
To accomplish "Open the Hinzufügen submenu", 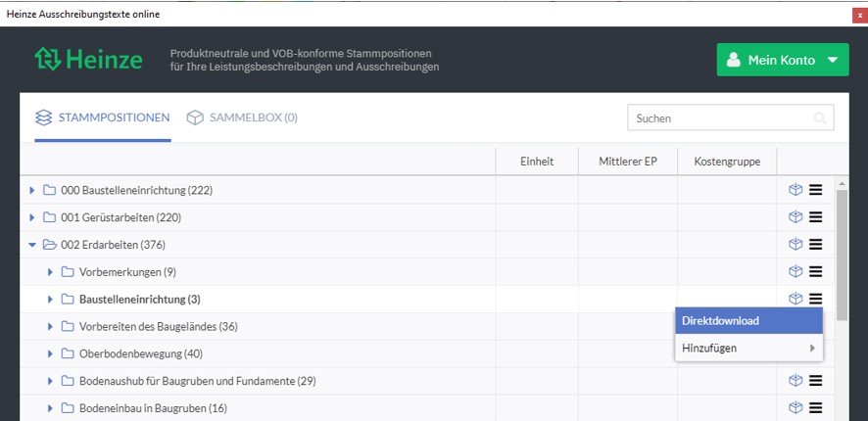I will pyautogui.click(x=748, y=348).
